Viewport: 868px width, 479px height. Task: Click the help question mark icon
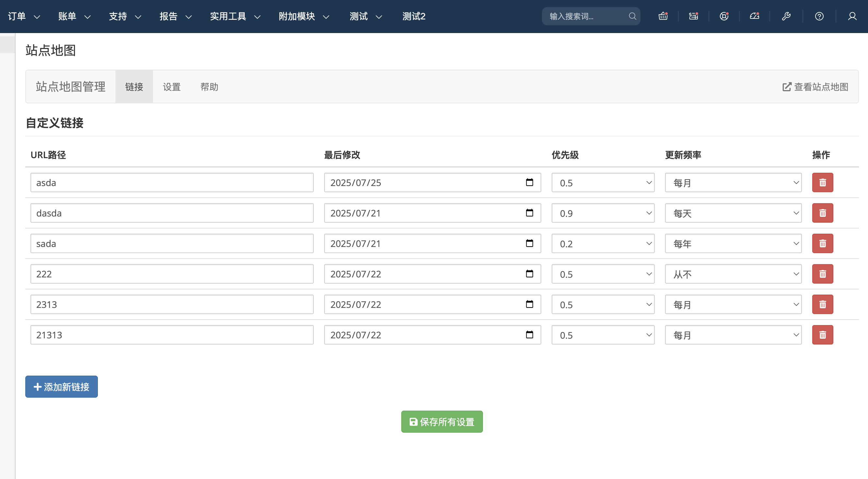tap(819, 16)
